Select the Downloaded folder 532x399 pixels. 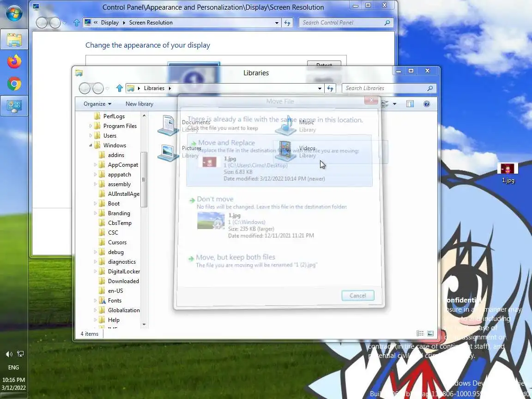[123, 281]
